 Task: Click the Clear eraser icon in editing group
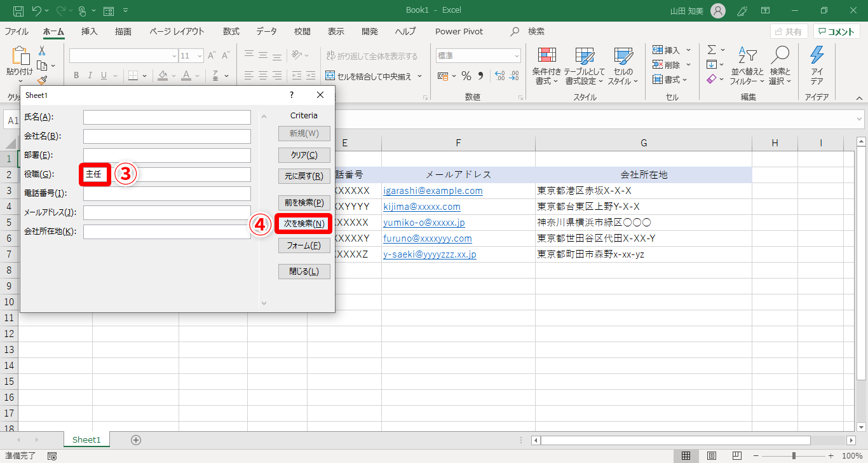pyautogui.click(x=712, y=79)
